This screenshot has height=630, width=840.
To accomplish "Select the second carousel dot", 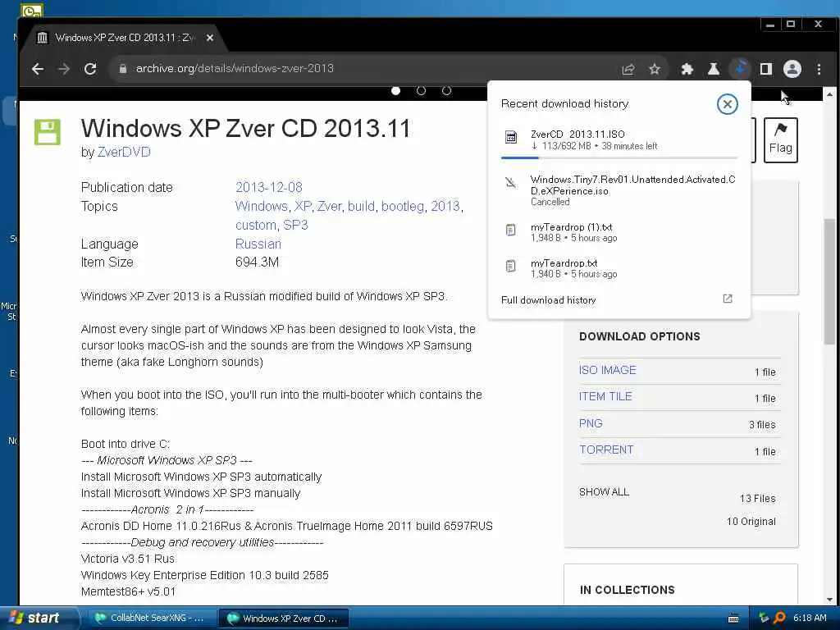I will [x=421, y=90].
